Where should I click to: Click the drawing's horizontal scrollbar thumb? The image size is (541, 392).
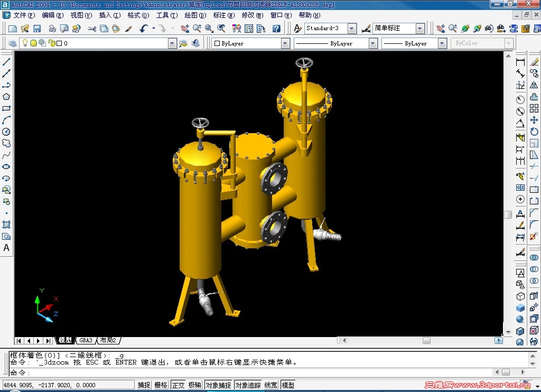click(x=426, y=341)
